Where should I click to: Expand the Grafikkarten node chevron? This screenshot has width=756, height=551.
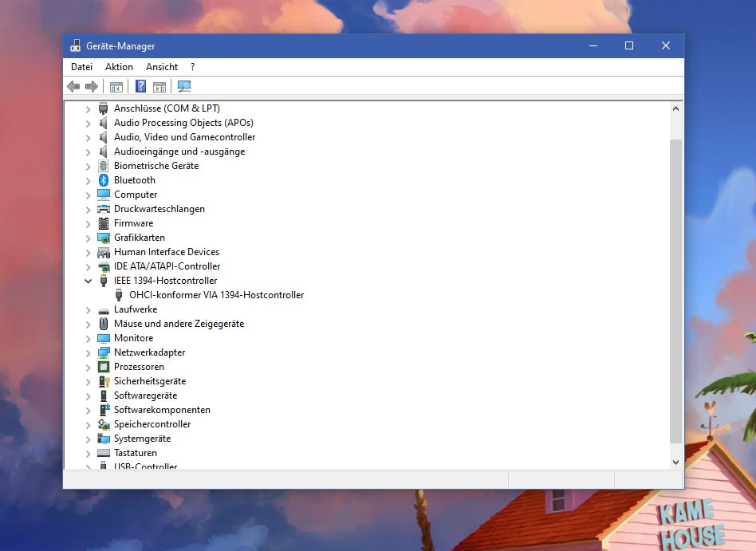click(88, 238)
